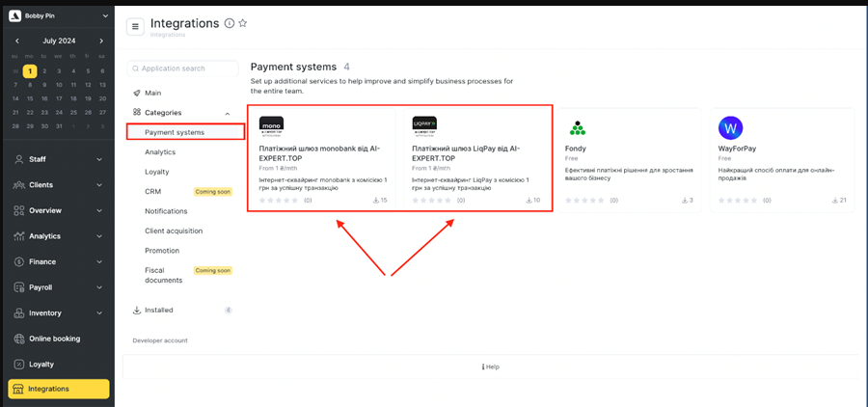Click the Loyalty percent icon in sidebar
The height and width of the screenshot is (407, 868).
pyautogui.click(x=19, y=365)
